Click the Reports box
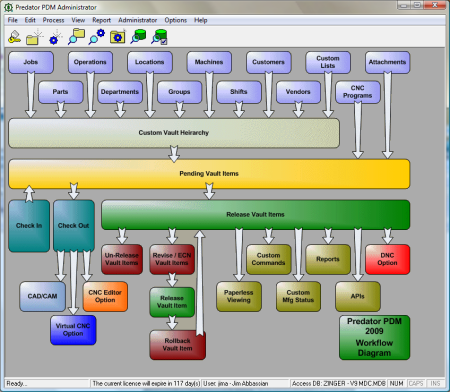Viewport: 450px width, 392px height. (328, 259)
